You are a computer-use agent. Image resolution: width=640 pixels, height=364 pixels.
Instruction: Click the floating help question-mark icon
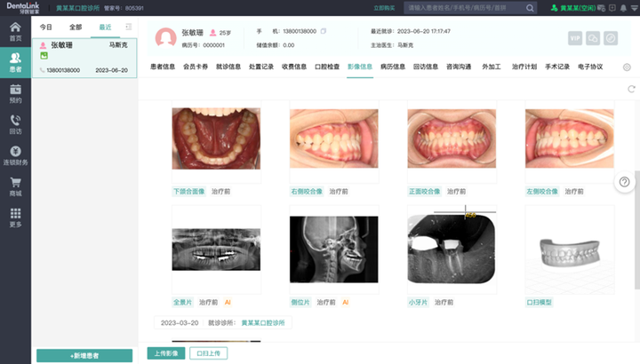click(x=625, y=182)
